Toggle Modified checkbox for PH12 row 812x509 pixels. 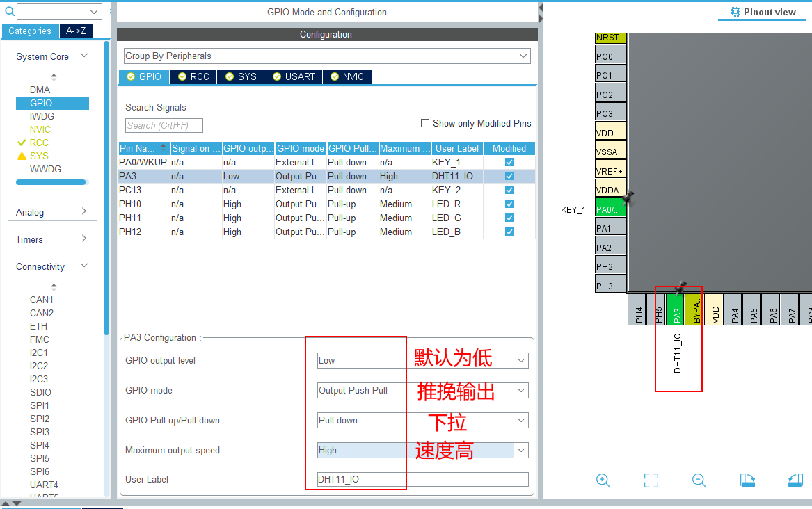point(509,232)
